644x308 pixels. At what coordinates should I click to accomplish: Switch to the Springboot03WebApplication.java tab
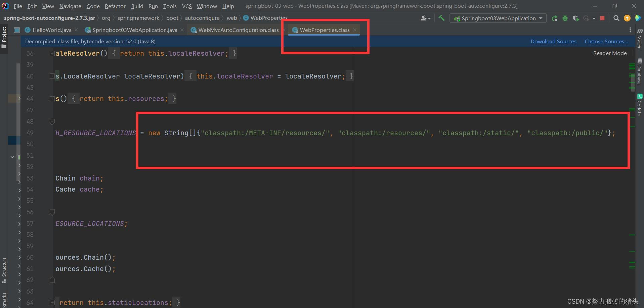[x=135, y=30]
